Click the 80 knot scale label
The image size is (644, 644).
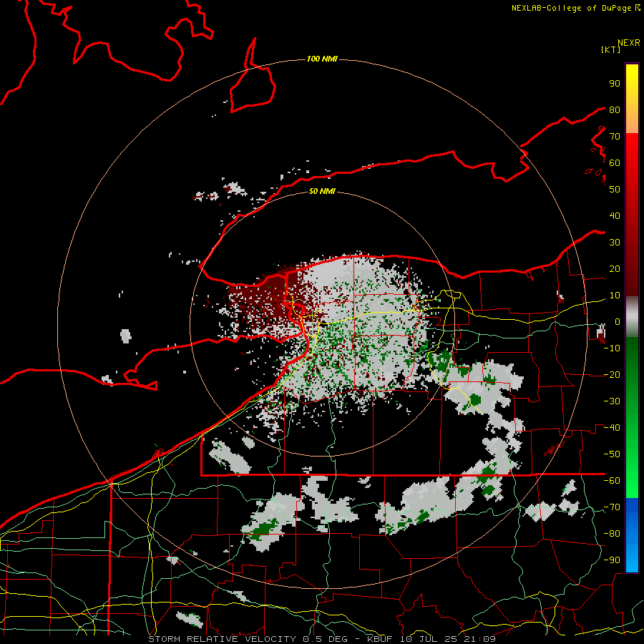[615, 109]
